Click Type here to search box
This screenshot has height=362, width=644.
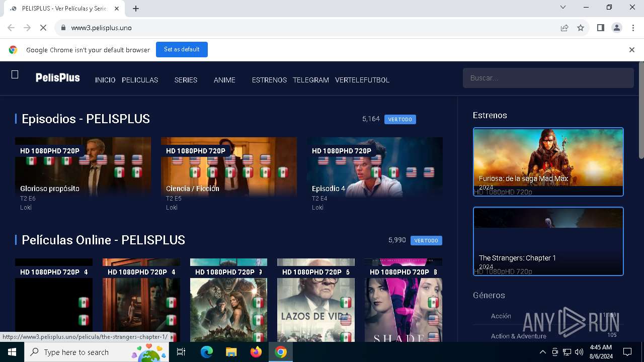(98, 352)
